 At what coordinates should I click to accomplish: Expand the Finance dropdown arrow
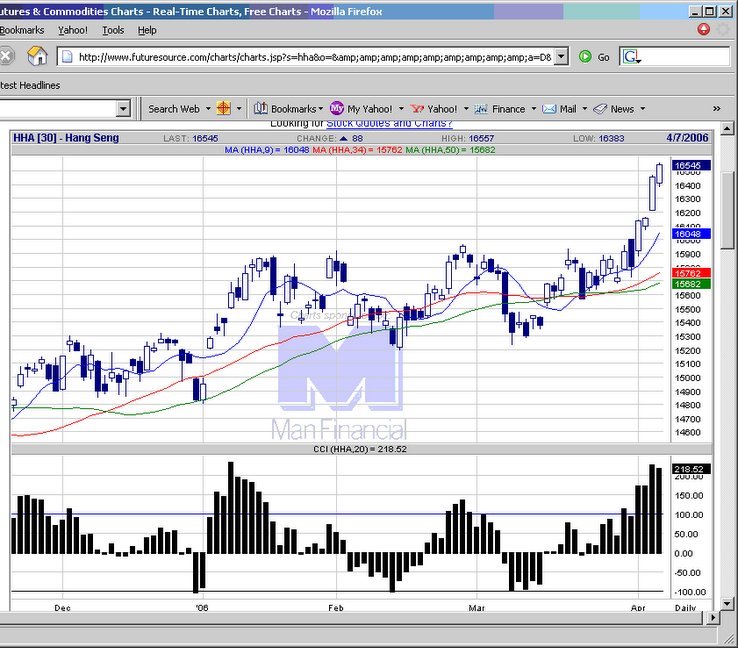pos(534,109)
